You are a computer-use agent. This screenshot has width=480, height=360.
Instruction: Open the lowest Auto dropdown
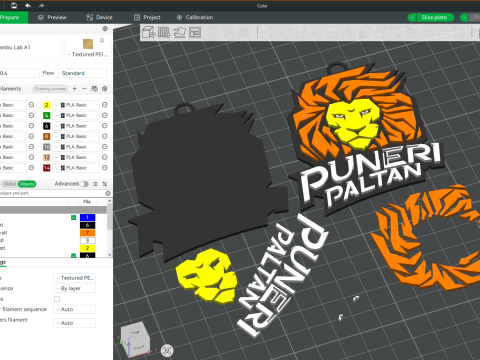point(75,323)
